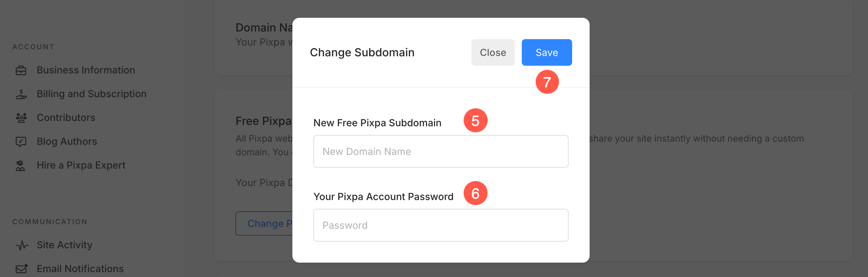The height and width of the screenshot is (277, 868).
Task: Click the Email Notifications envelope icon
Action: (21, 269)
